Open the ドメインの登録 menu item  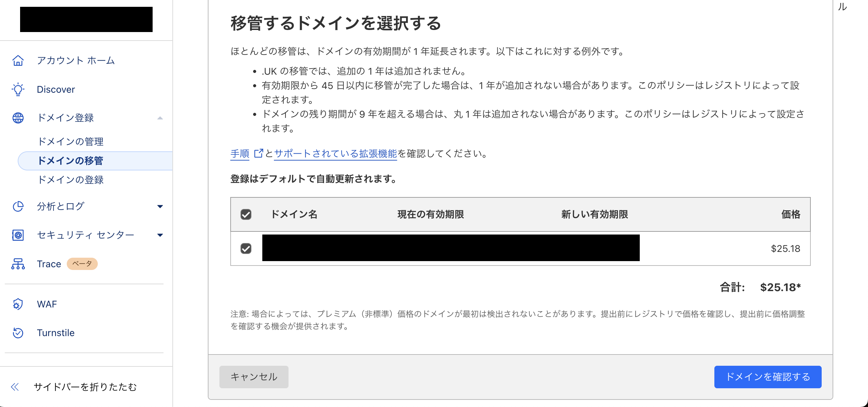pos(71,180)
